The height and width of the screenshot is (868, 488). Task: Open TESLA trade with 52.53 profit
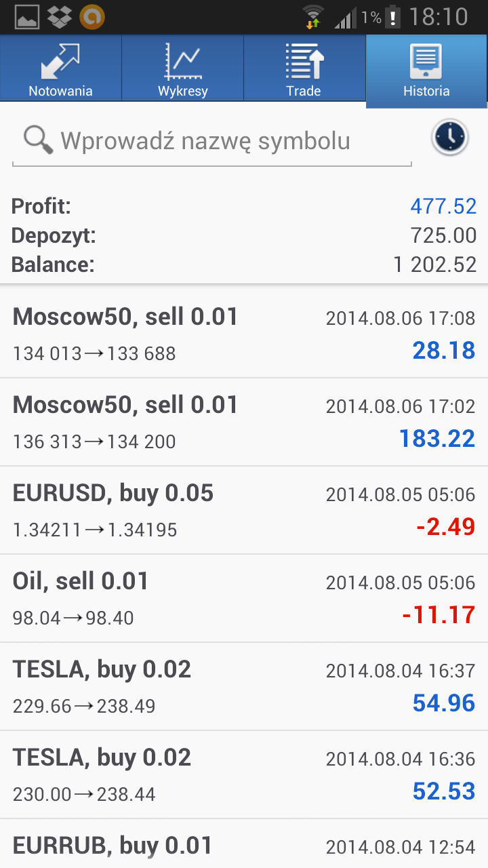coord(244,774)
